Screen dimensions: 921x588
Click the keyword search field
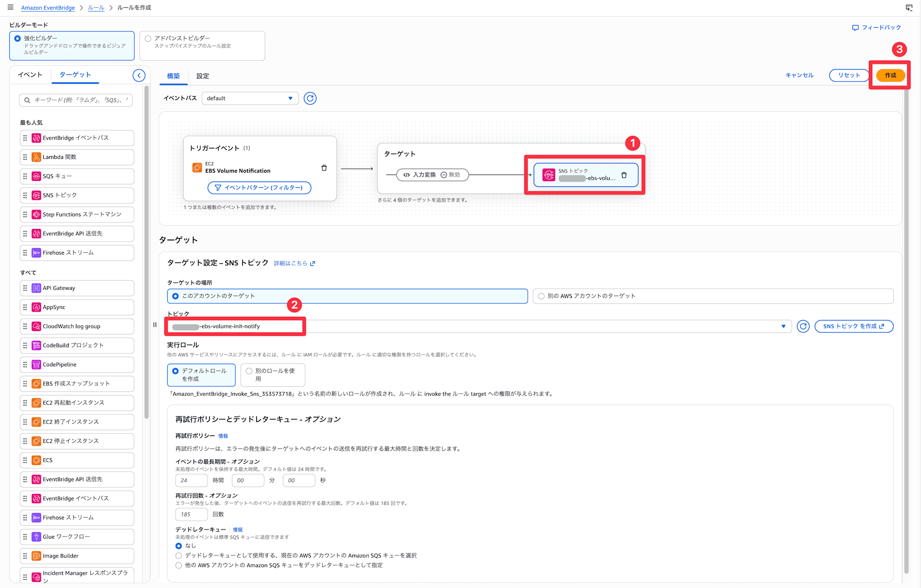coord(76,100)
